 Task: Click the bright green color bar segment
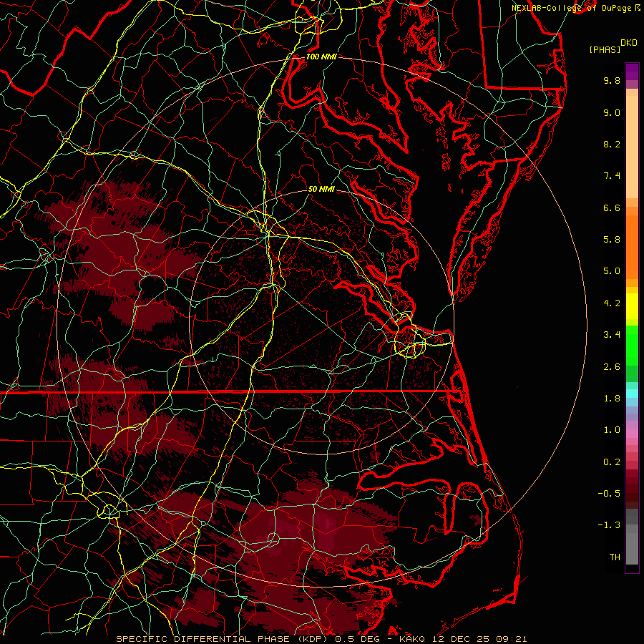tap(632, 345)
